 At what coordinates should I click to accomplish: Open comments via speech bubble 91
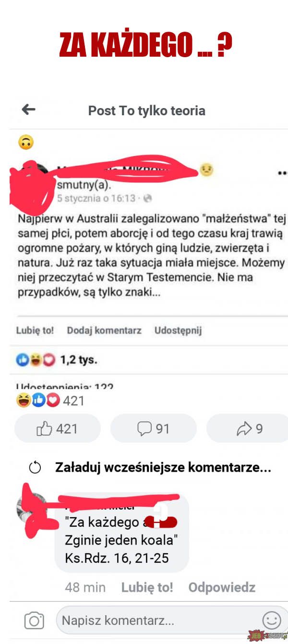click(154, 429)
